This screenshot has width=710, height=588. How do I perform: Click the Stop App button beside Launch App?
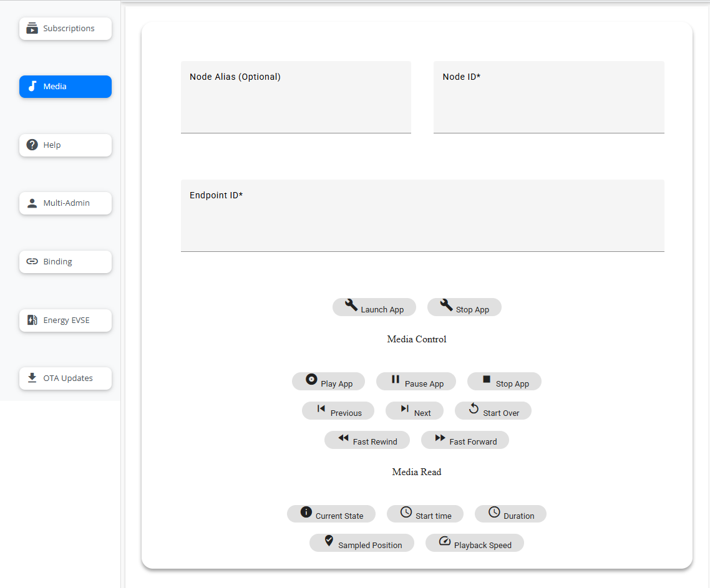[x=464, y=307]
